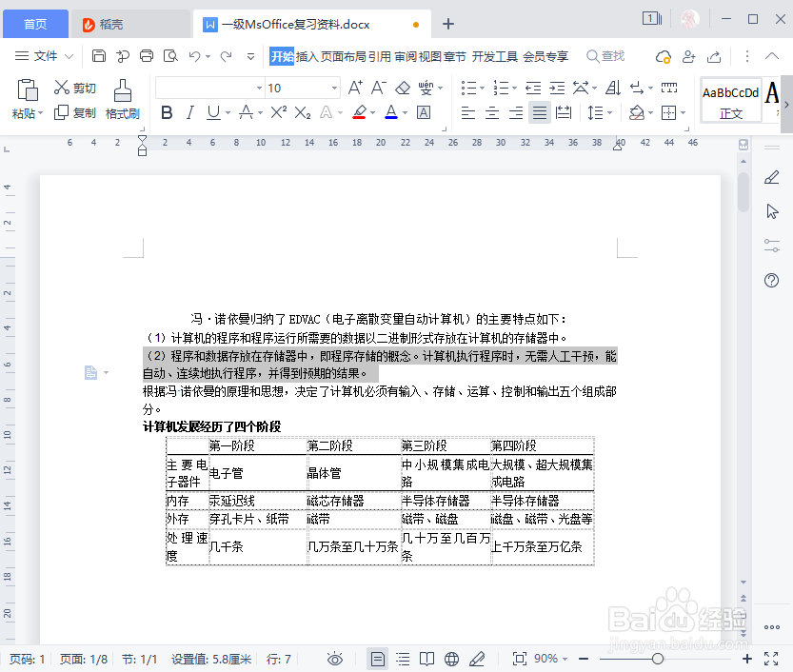Screen dimensions: 793x672
Task: Decrease paragraph indent
Action: pyautogui.click(x=533, y=88)
